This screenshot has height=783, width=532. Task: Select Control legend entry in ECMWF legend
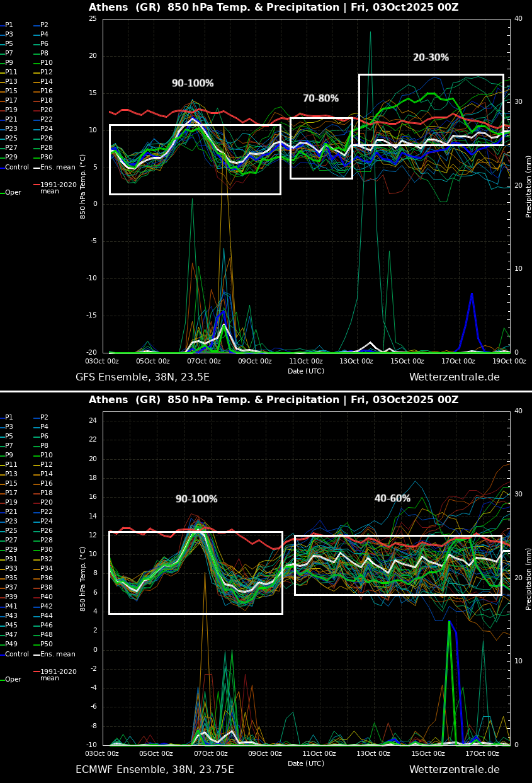click(16, 654)
